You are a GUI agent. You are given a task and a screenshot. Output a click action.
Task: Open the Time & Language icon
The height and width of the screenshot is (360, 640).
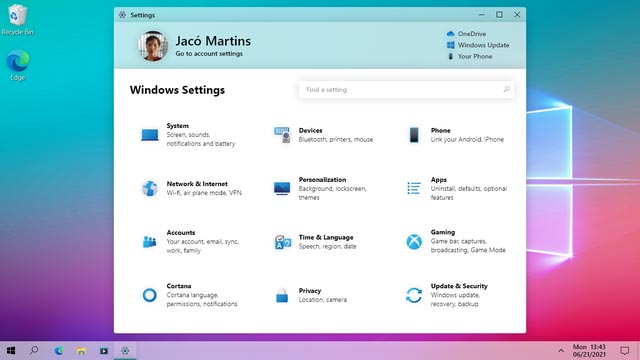[282, 242]
